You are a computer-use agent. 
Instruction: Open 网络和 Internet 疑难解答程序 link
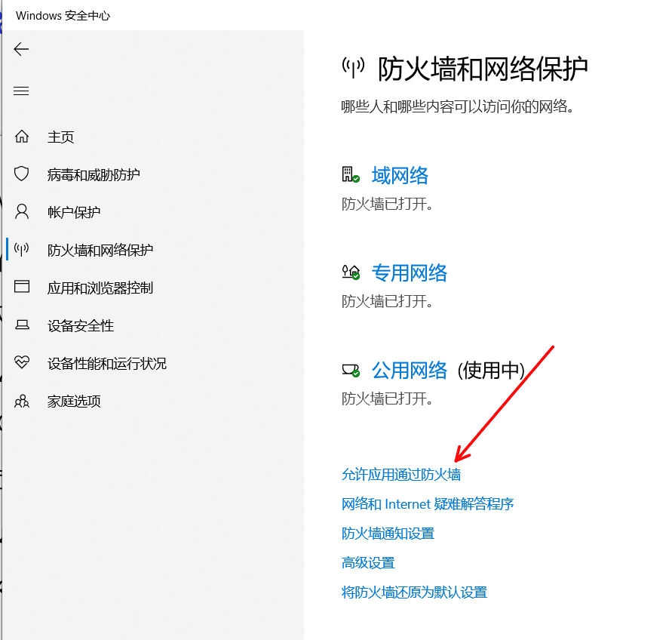428,503
